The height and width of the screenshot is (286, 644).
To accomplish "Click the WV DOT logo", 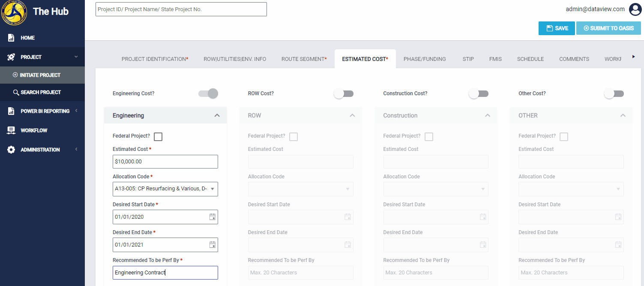I will pyautogui.click(x=15, y=12).
